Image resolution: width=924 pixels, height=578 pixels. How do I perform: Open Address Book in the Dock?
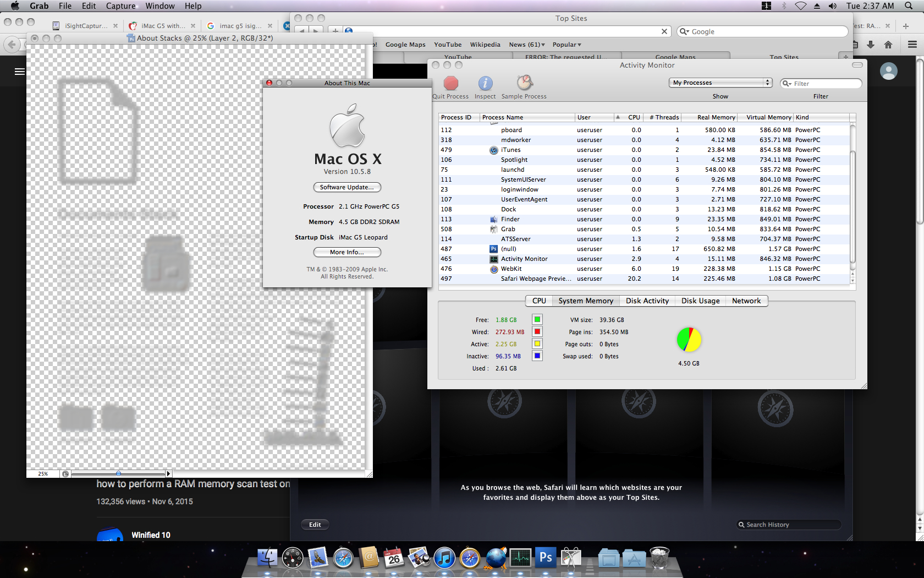[x=369, y=558]
